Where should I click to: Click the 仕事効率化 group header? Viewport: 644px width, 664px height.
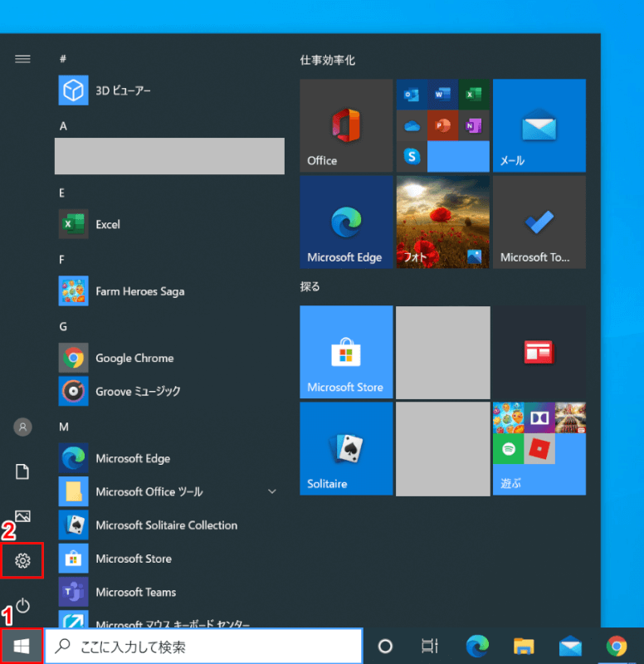coord(327,60)
